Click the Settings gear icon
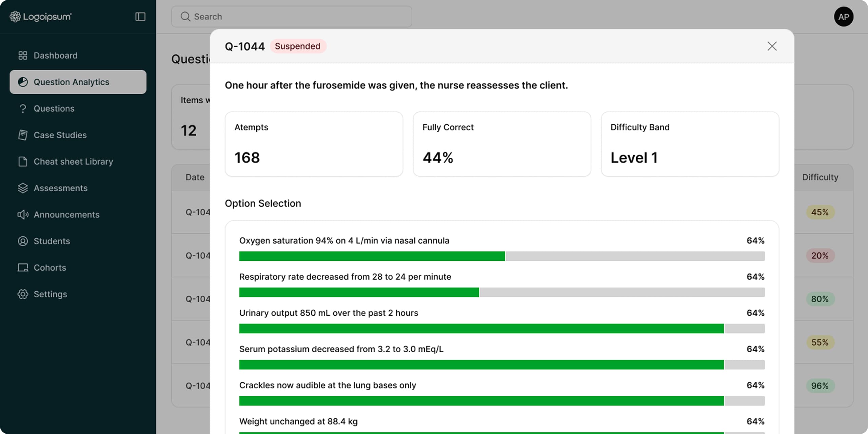The image size is (868, 434). click(23, 294)
